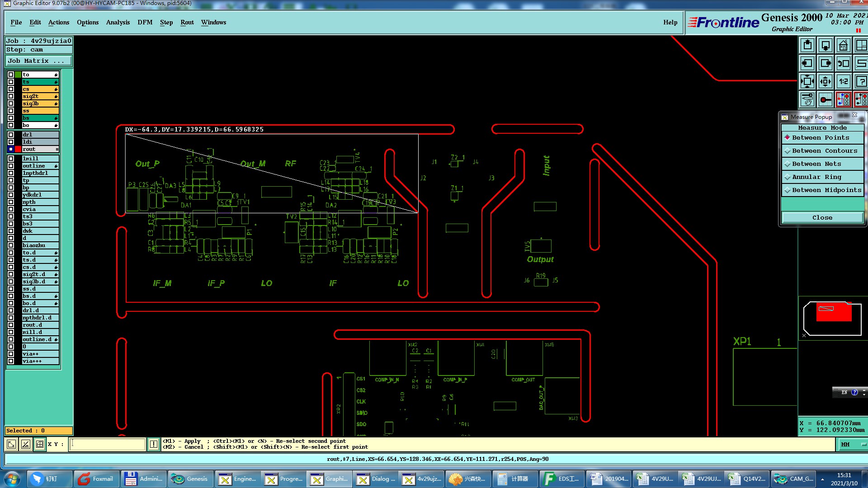Open the Analysis menu
This screenshot has height=488, width=868.
coord(118,22)
